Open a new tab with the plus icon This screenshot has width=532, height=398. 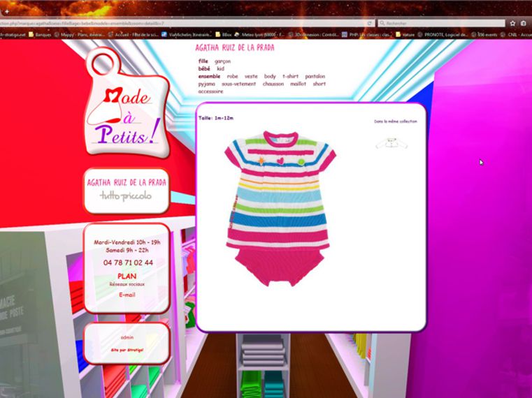coord(7,11)
